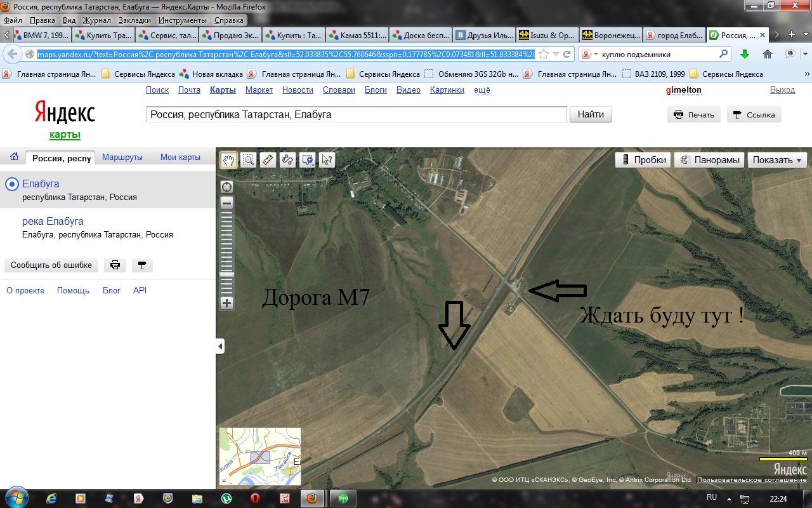Open the Yandex ещё services menu

point(482,90)
